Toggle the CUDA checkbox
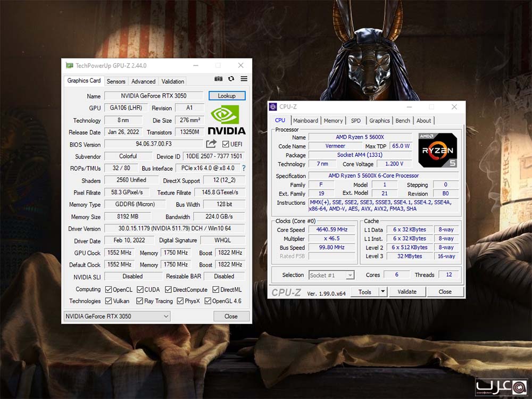 (x=140, y=289)
